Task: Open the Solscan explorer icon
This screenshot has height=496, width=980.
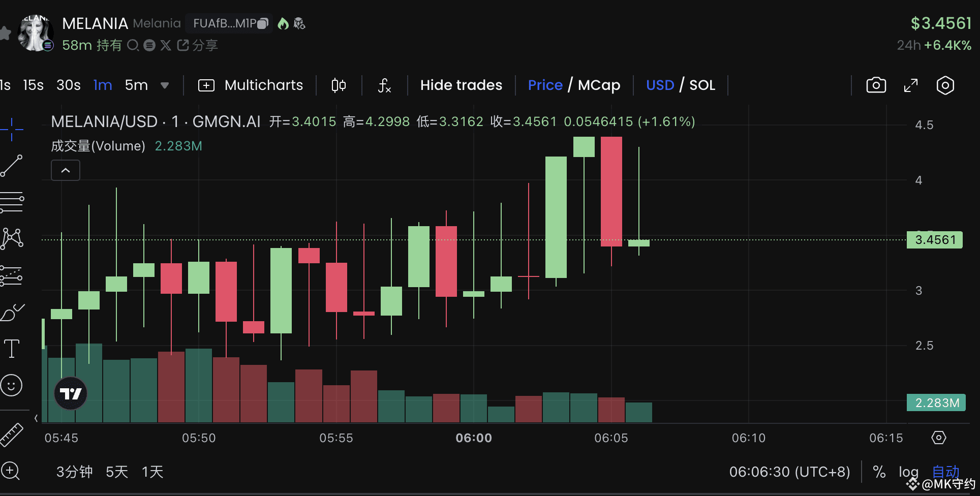Action: (149, 45)
